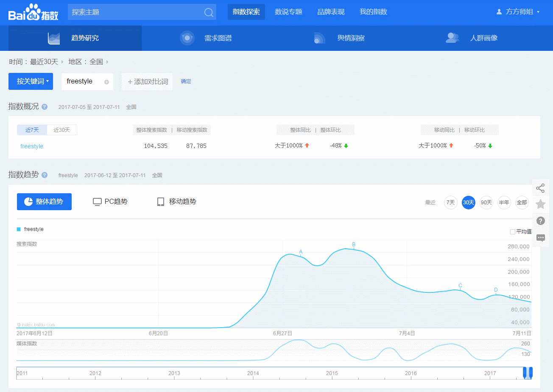The width and height of the screenshot is (553, 392).
Task: Select the 90天 time range option
Action: point(486,203)
